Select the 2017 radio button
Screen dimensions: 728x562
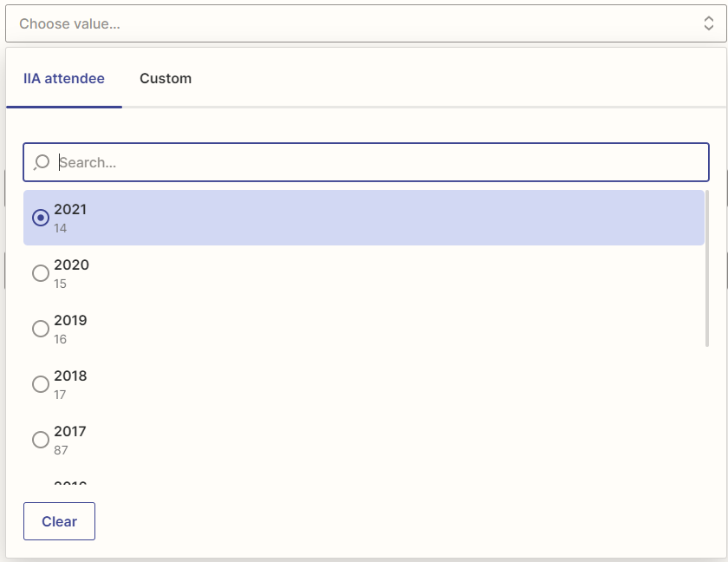(x=41, y=440)
